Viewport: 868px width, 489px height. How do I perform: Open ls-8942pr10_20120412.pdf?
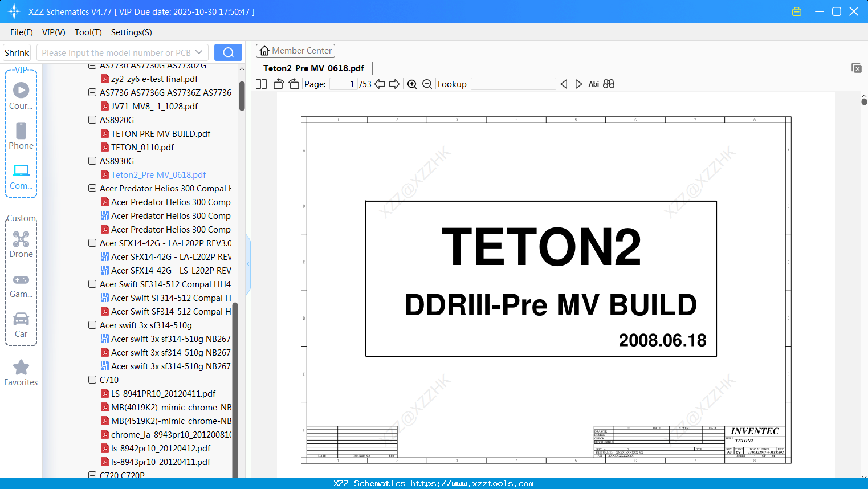point(161,448)
